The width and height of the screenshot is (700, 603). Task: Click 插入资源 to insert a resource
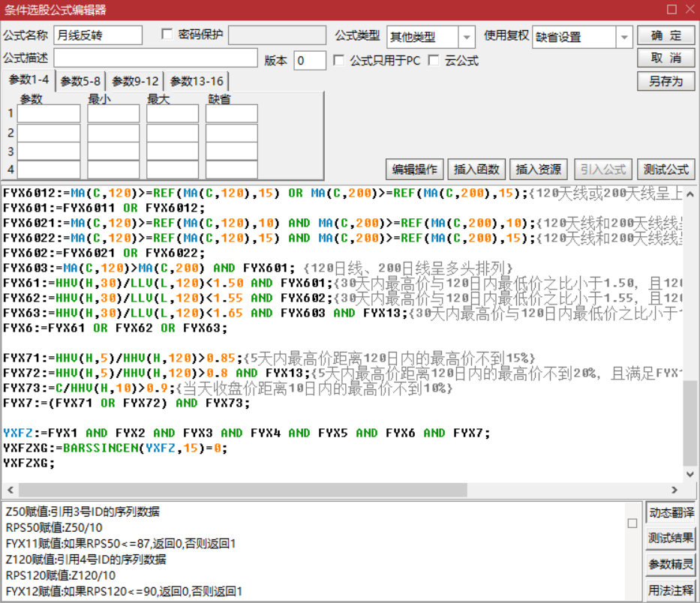[x=539, y=169]
